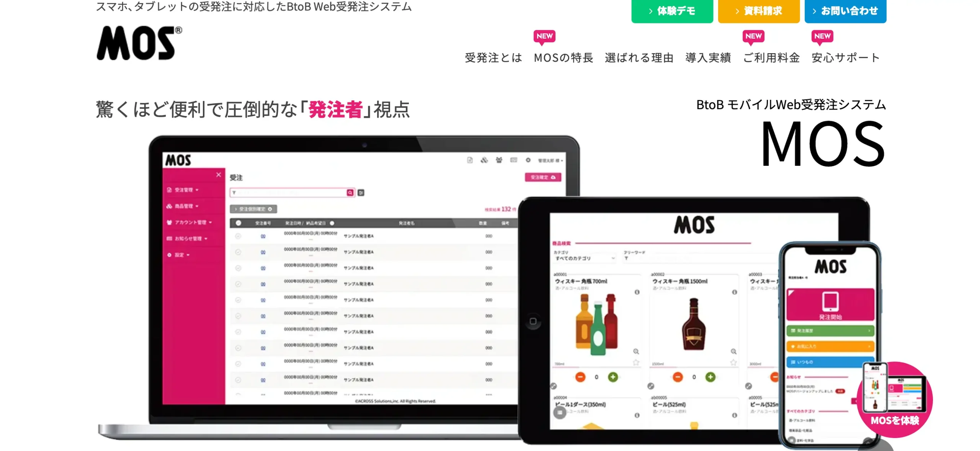Screen dimensions: 980x451
Task: Open お知らせ管理 from the sidebar
Action: point(169,239)
